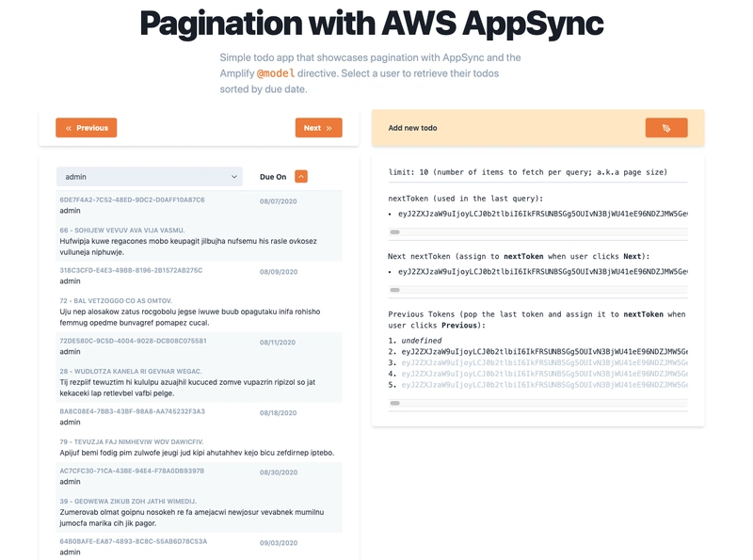Click due date 08/09/2020
The height and width of the screenshot is (560, 753).
(279, 272)
